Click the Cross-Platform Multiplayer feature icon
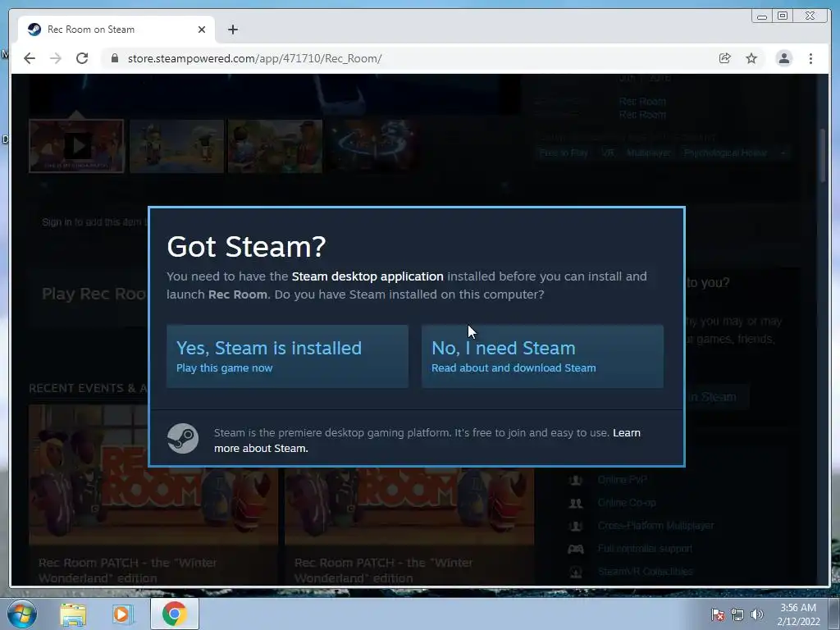Image resolution: width=840 pixels, height=630 pixels. (576, 526)
